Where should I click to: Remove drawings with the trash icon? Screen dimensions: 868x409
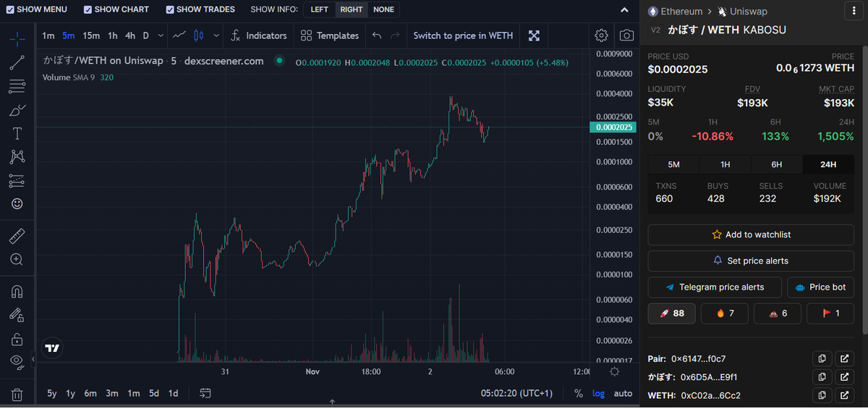tap(17, 395)
